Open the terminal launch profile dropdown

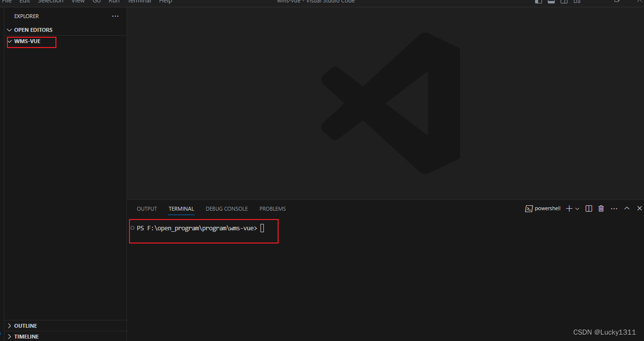(577, 208)
